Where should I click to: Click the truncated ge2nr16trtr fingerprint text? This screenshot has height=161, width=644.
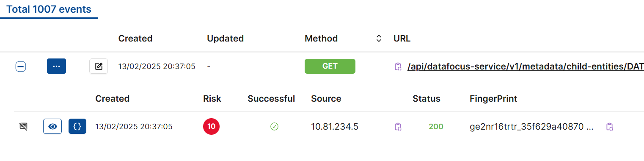tap(531, 126)
